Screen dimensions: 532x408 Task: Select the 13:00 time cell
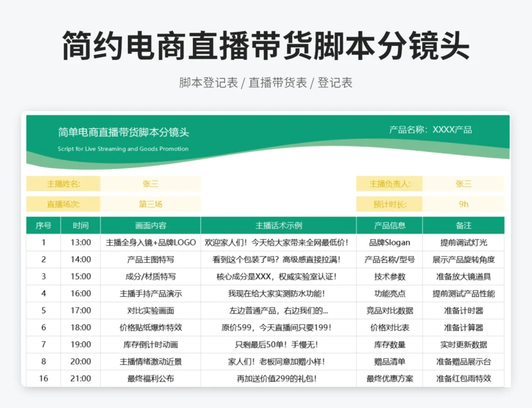pos(80,242)
